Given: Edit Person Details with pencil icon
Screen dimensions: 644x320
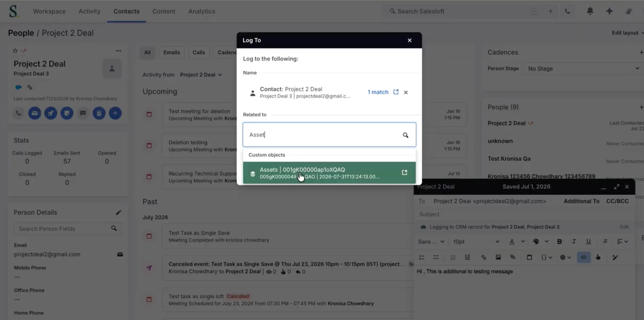Looking at the screenshot, I should click(x=118, y=213).
